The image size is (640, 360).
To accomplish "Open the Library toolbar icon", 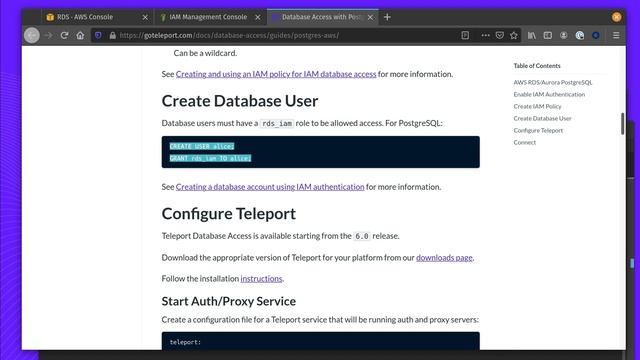I will [x=531, y=35].
